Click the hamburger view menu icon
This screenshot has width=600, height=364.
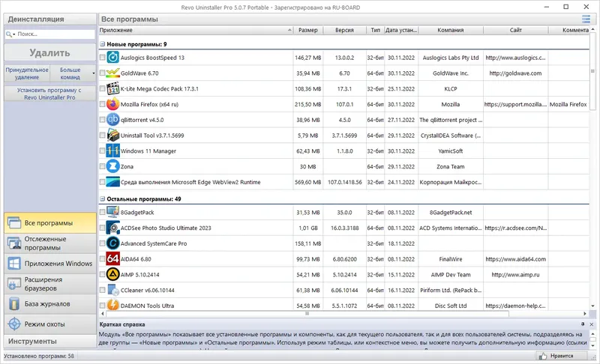[586, 19]
